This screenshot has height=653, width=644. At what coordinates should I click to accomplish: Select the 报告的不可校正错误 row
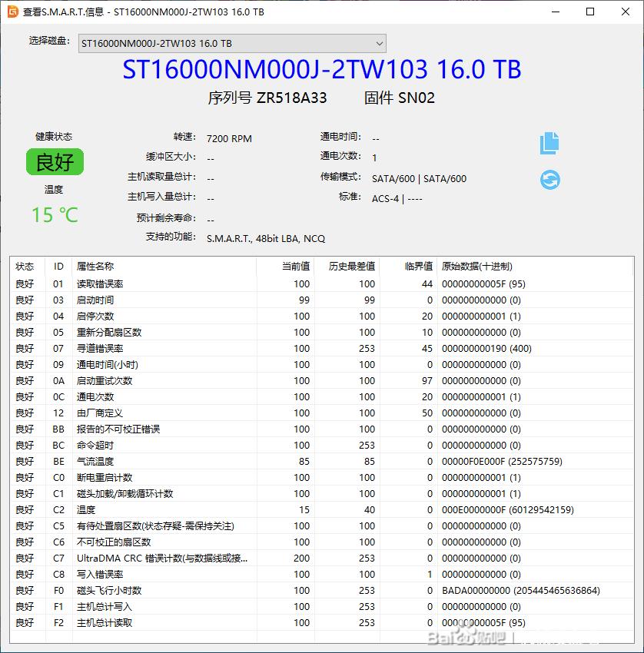point(321,429)
